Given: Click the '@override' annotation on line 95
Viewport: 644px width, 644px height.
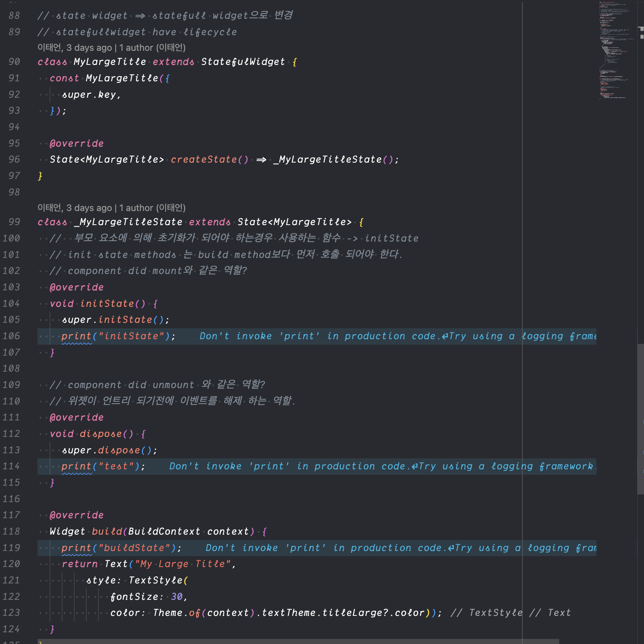Looking at the screenshot, I should click(77, 143).
